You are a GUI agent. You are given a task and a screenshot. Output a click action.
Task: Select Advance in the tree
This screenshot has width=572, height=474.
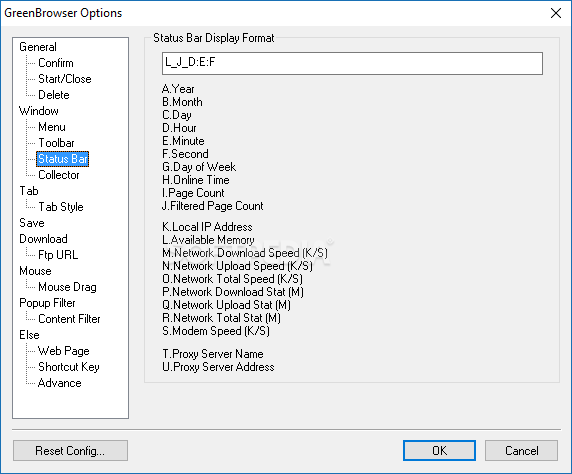[x=59, y=383]
